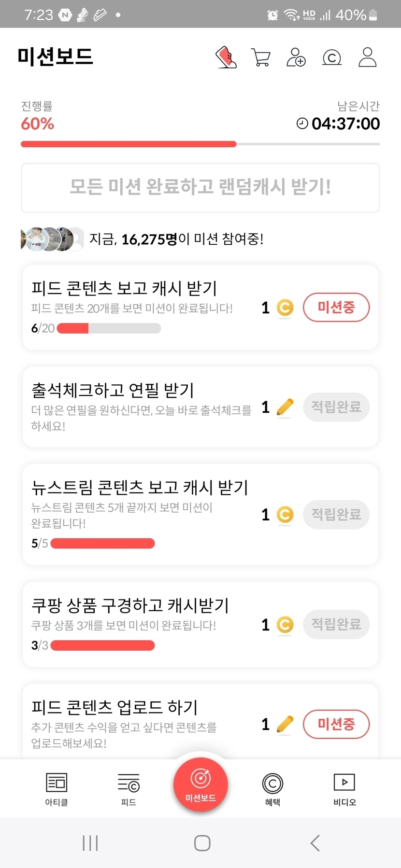Screen dimensions: 401x868
Task: Open the user profile icon
Action: 367,57
